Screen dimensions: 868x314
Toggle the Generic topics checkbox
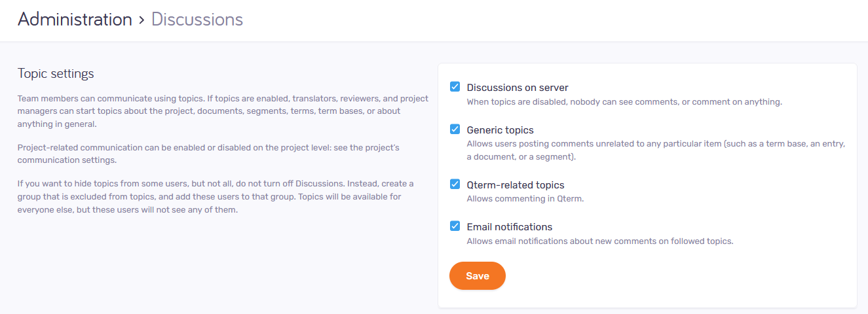coord(455,129)
